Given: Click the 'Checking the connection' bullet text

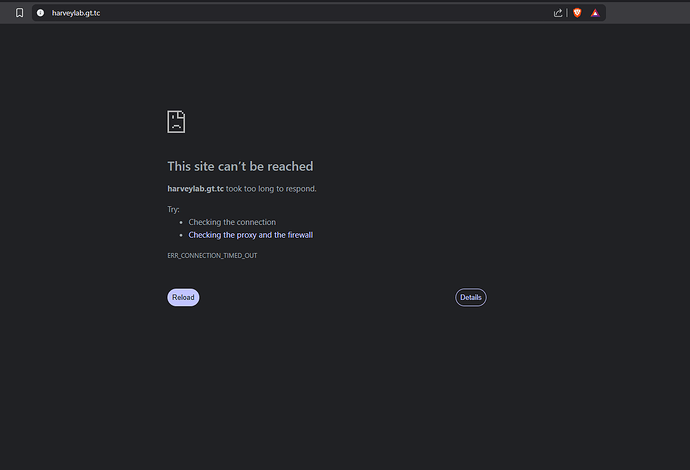Looking at the screenshot, I should pos(232,222).
